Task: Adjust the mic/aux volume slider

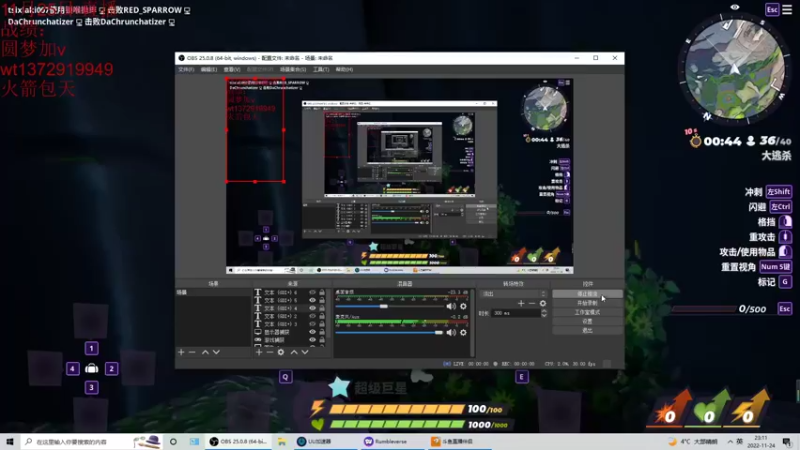Action: tap(389, 333)
